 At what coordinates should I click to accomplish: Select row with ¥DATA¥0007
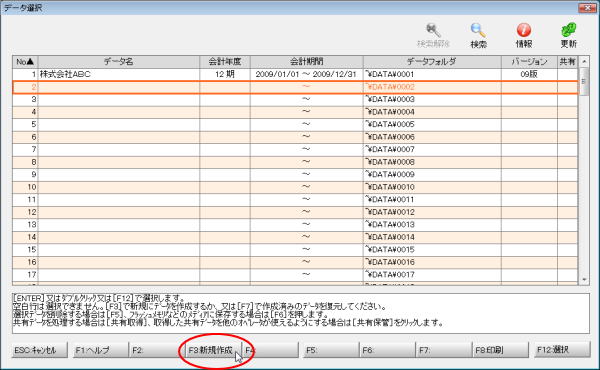(x=295, y=150)
